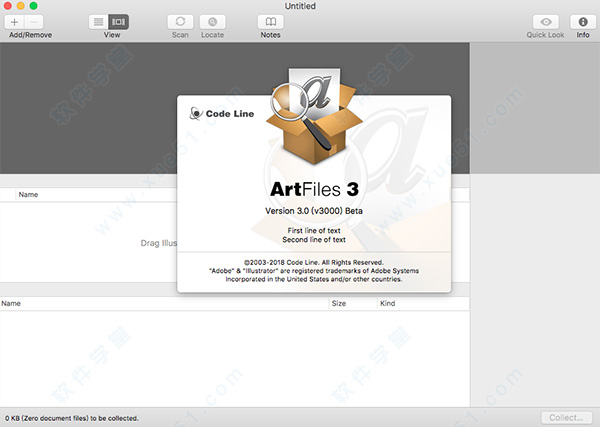
Task: Switch to list view mode
Action: [99, 22]
